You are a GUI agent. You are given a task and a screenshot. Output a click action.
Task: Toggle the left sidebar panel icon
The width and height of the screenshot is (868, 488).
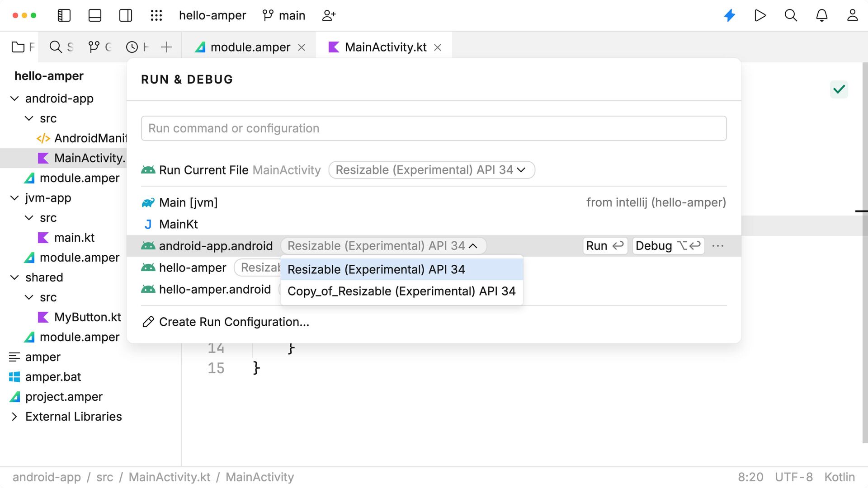[x=64, y=15]
